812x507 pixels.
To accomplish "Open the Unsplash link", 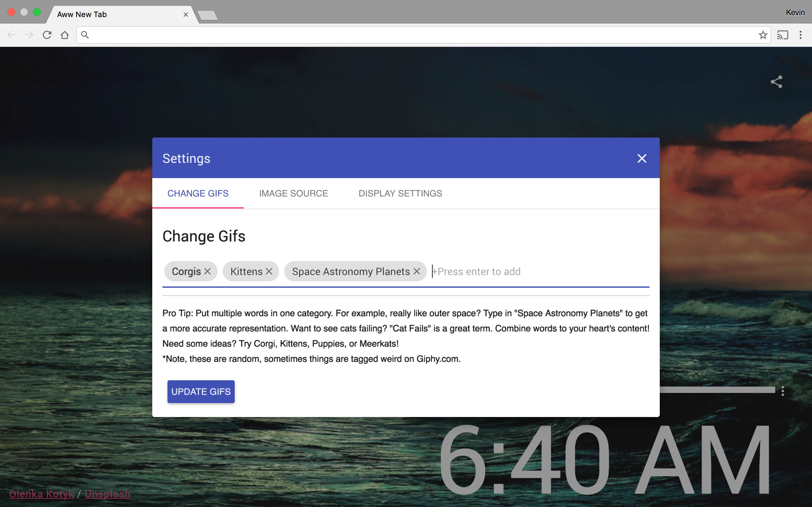I will coord(108,494).
